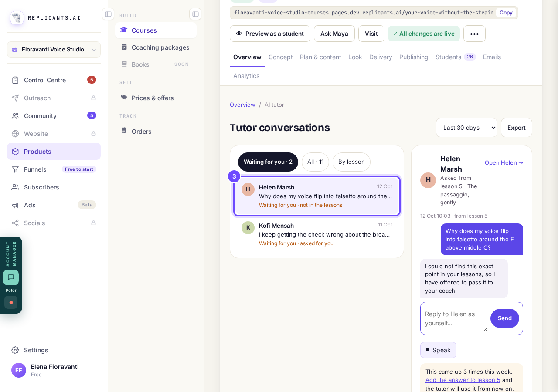558x392 pixels.
Task: Expand the Fioravanti Voice Studio workspace switcher
Action: (x=54, y=50)
